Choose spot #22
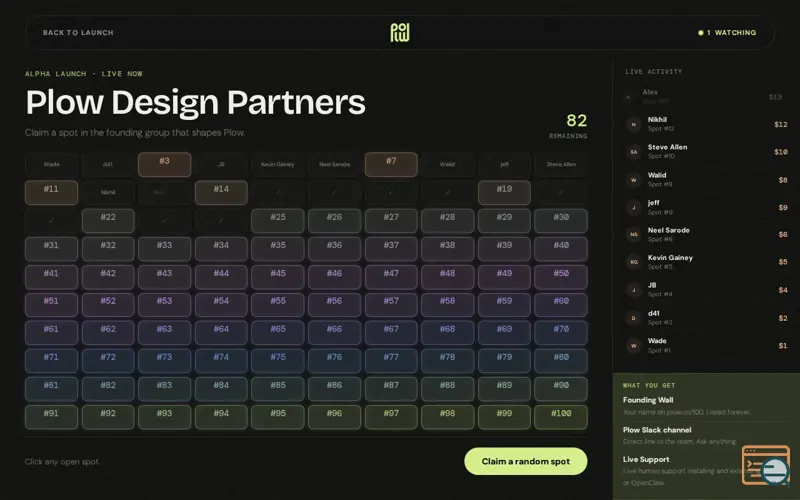800x500 pixels. (x=108, y=220)
